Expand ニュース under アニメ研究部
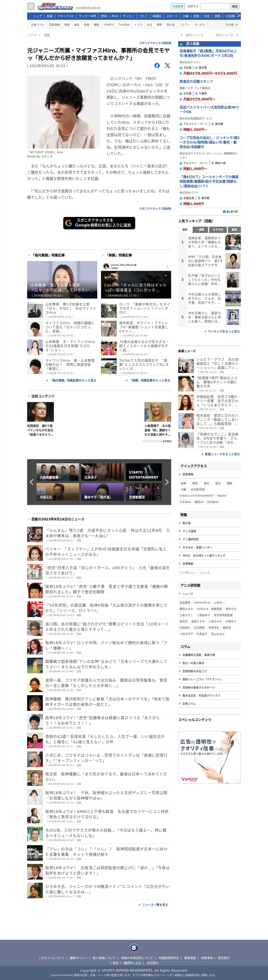The height and width of the screenshot is (980, 268). 210,594
